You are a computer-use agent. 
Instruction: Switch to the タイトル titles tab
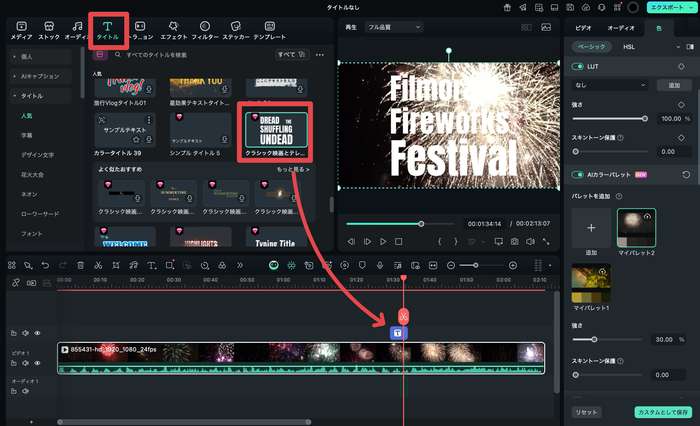[x=108, y=30]
